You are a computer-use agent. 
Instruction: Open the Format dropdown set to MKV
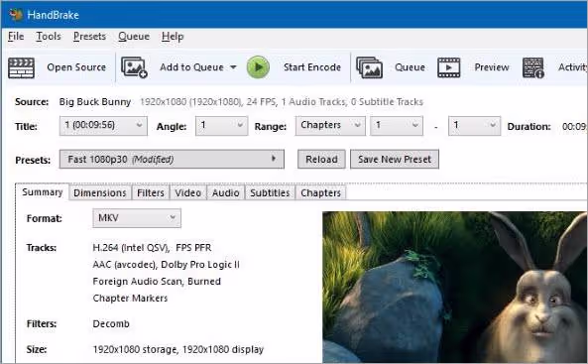point(137,218)
